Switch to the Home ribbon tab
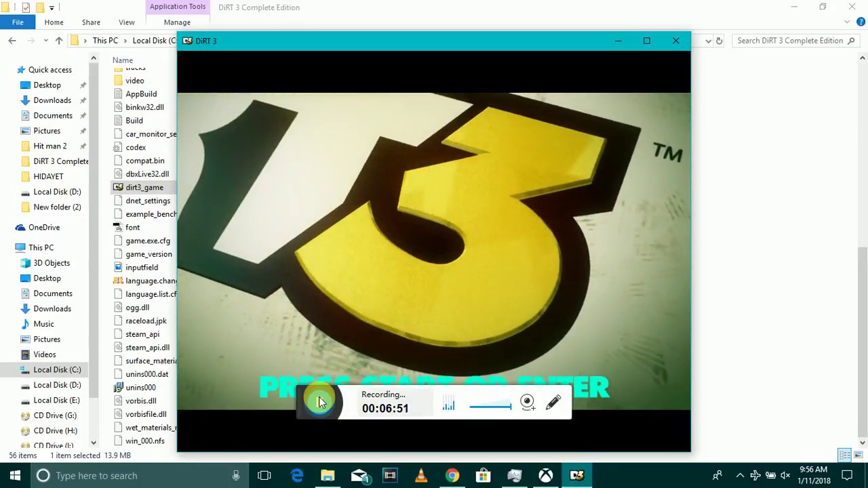Screen dimensions: 868x488 click(54, 22)
